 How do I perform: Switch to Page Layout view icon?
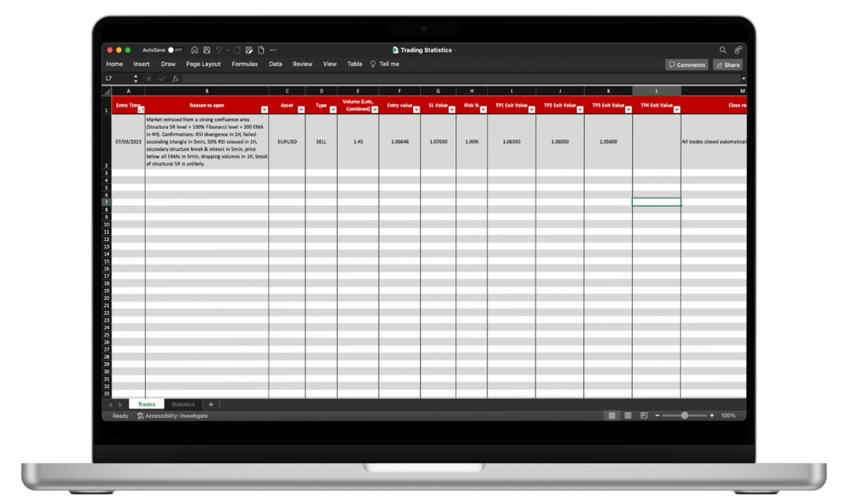click(628, 415)
